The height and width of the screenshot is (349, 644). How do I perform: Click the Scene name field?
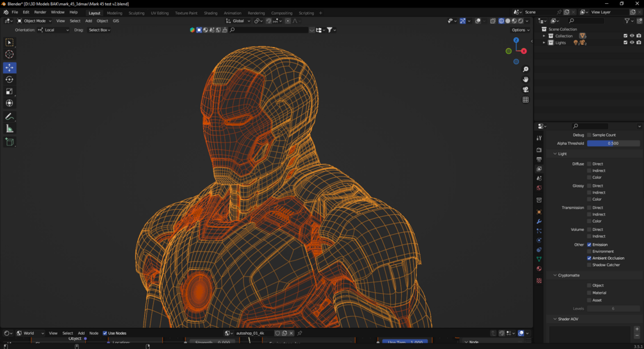point(540,12)
